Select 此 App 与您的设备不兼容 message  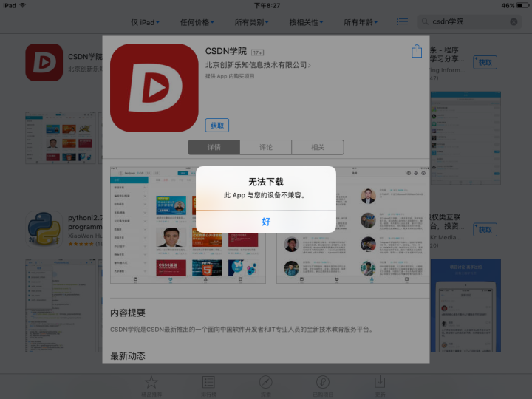click(265, 195)
